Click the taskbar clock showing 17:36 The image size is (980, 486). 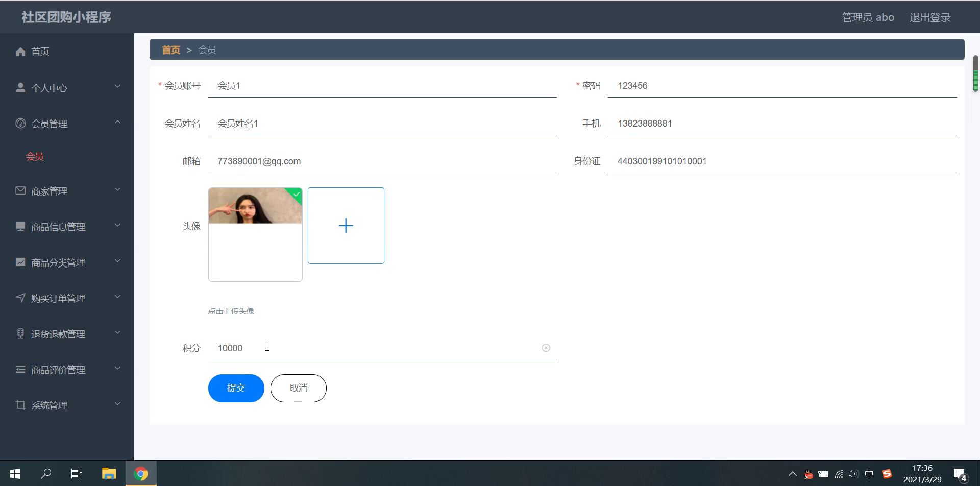pyautogui.click(x=922, y=474)
